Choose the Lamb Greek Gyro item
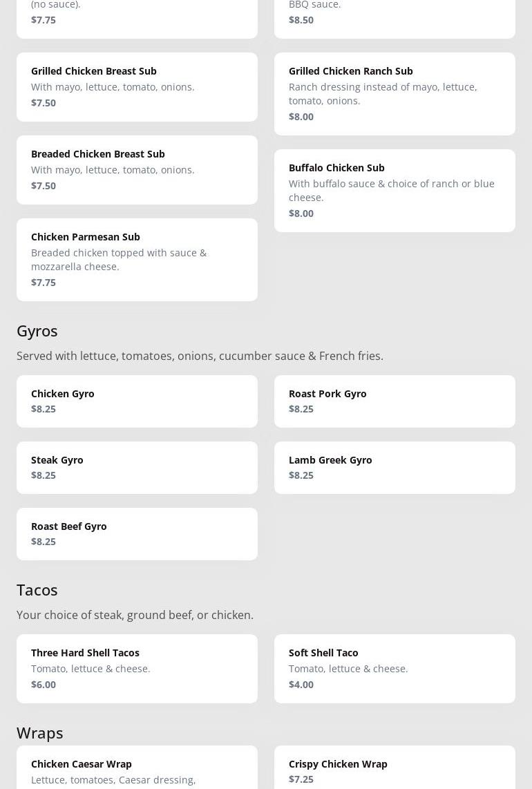Screen dimensions: 532x789 pyautogui.click(x=395, y=468)
